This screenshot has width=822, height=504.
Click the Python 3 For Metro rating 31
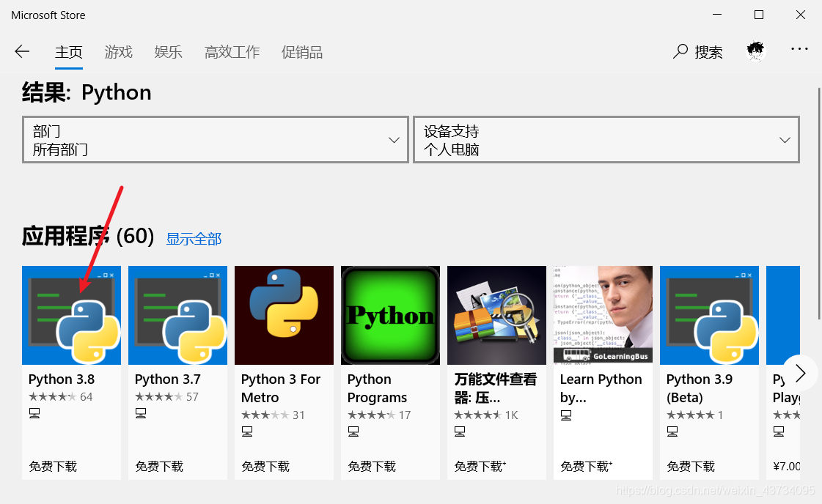273,415
